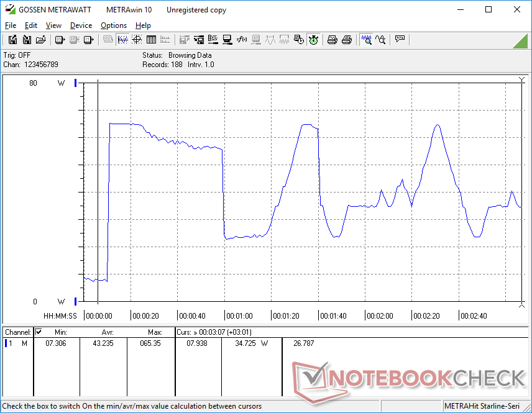
Task: Click the meter read-out arrow icon
Action: (60, 40)
